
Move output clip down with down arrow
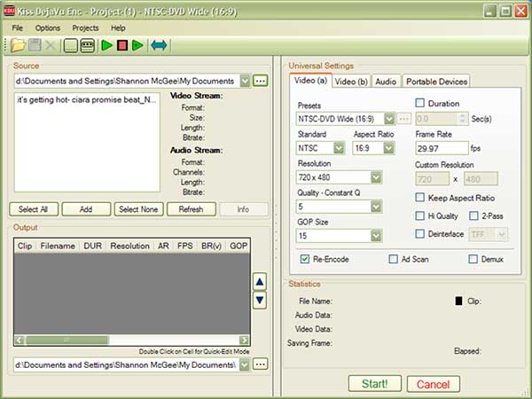(x=260, y=301)
